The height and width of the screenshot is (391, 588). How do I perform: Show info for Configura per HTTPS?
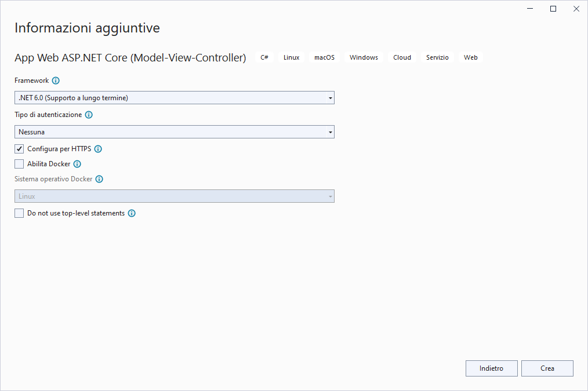pos(98,149)
